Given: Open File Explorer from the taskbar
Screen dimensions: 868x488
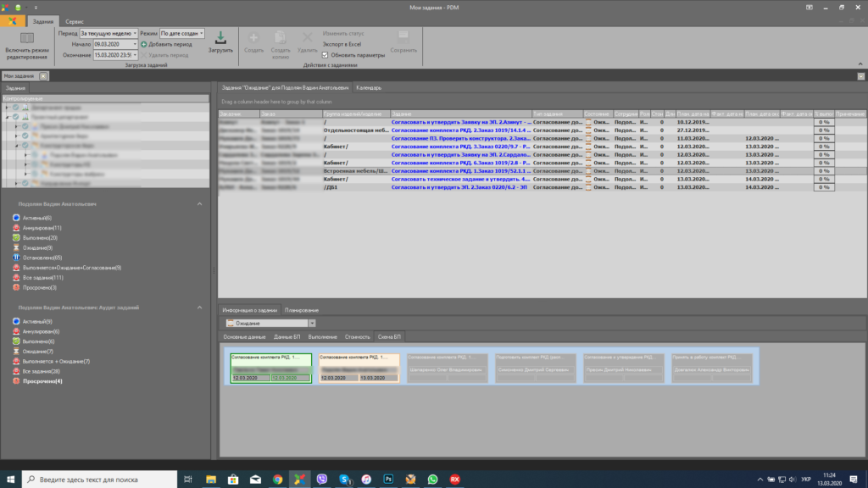Looking at the screenshot, I should pos(211,480).
